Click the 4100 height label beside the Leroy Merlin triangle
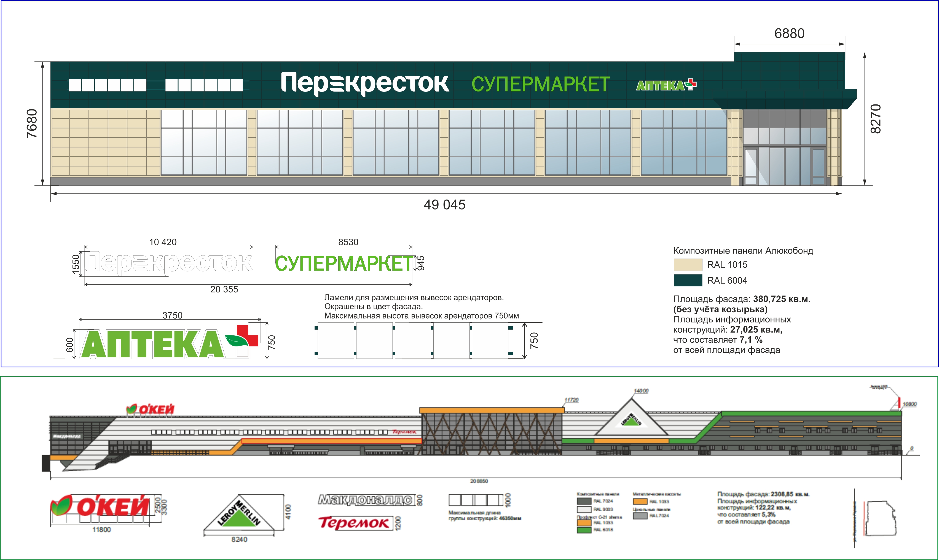The height and width of the screenshot is (560, 939). pyautogui.click(x=288, y=512)
